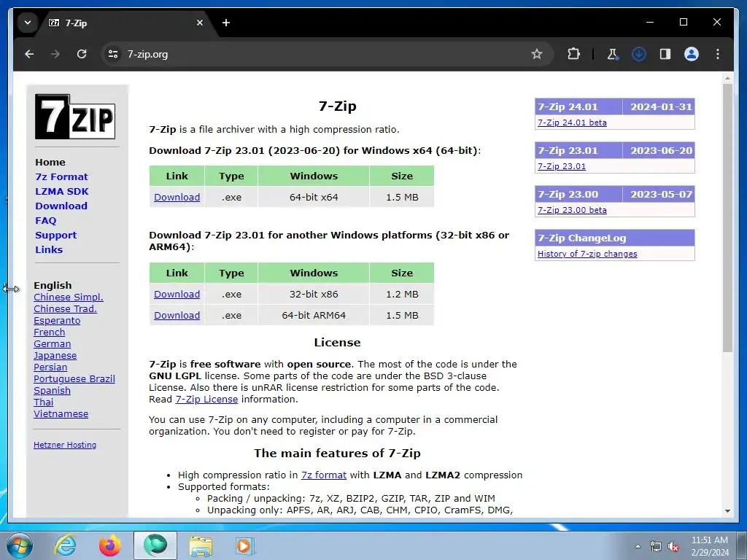Open the Extensions puzzle-piece icon

pos(573,54)
